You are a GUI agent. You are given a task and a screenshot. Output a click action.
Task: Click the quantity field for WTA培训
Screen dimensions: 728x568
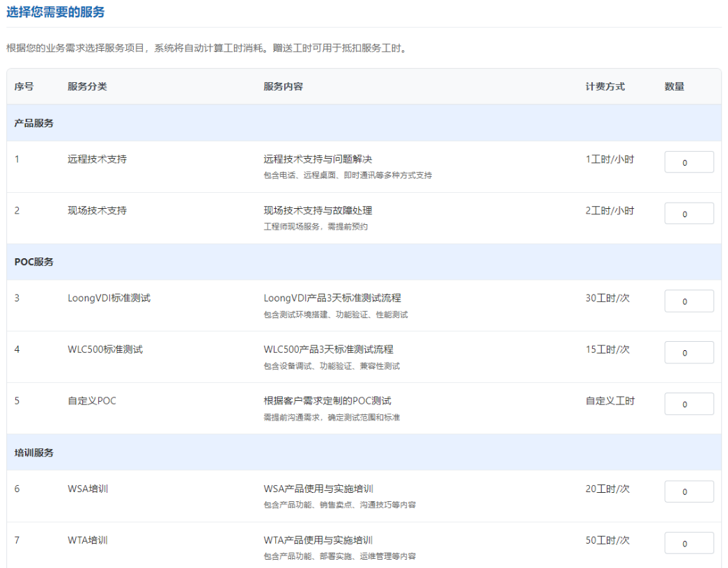tap(688, 543)
